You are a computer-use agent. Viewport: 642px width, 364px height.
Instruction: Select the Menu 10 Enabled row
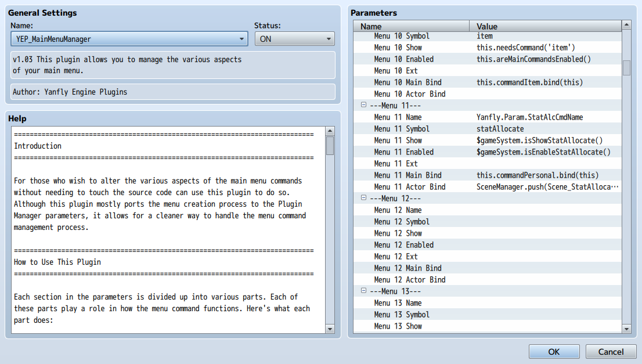point(487,59)
